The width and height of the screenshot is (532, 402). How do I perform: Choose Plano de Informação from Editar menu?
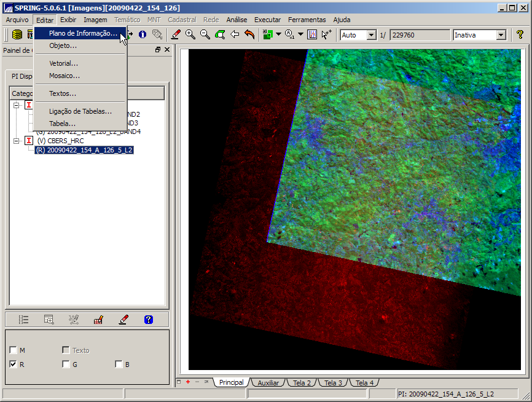(83, 33)
